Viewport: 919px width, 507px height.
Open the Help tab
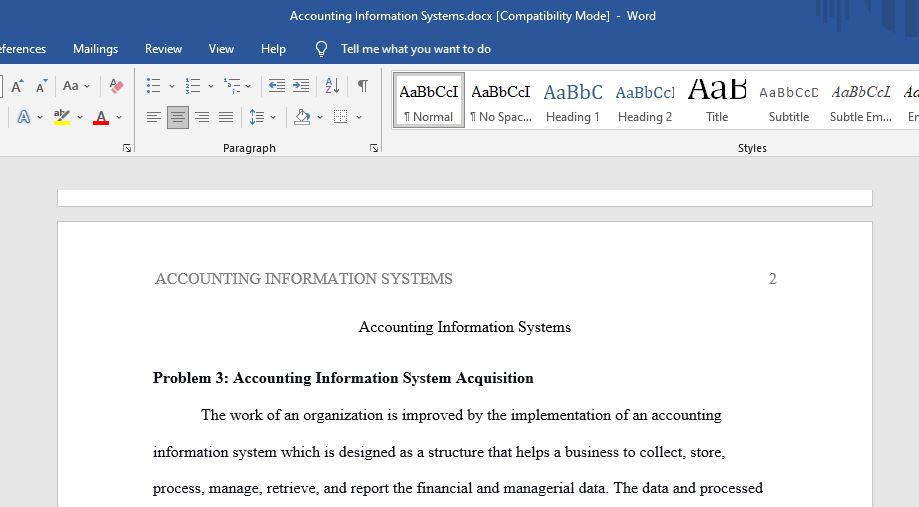coord(273,49)
